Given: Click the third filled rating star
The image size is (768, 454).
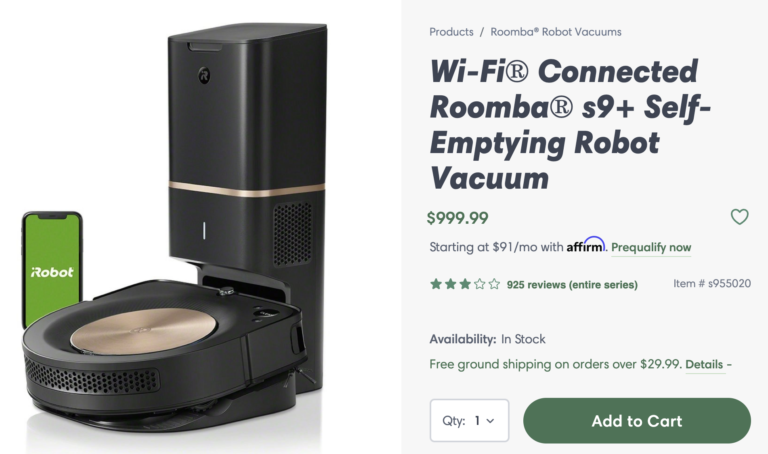Looking at the screenshot, I should pos(464,284).
